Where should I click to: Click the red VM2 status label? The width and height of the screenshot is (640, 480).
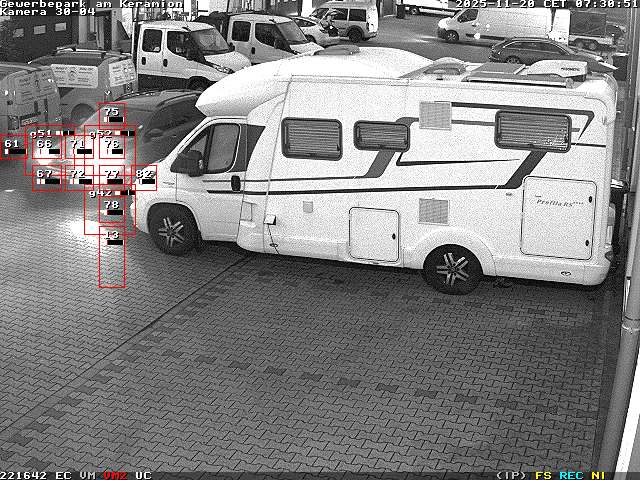pyautogui.click(x=115, y=475)
